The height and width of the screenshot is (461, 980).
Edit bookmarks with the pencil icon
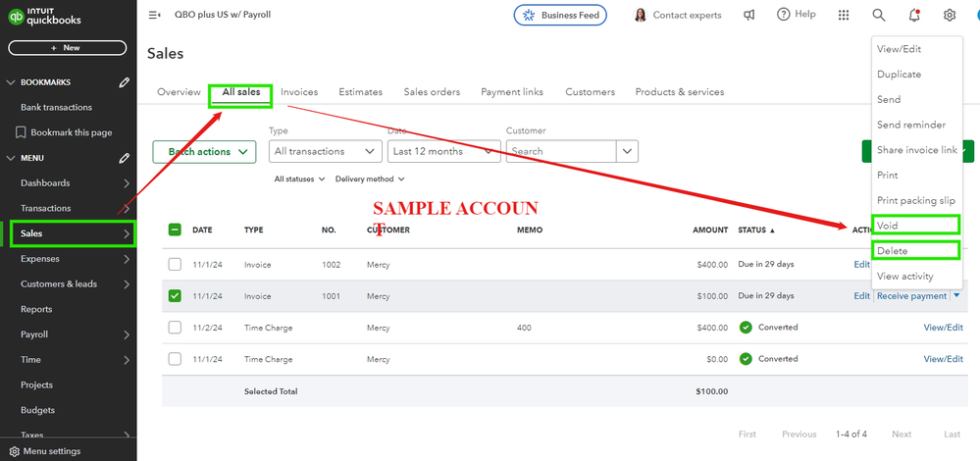click(125, 82)
